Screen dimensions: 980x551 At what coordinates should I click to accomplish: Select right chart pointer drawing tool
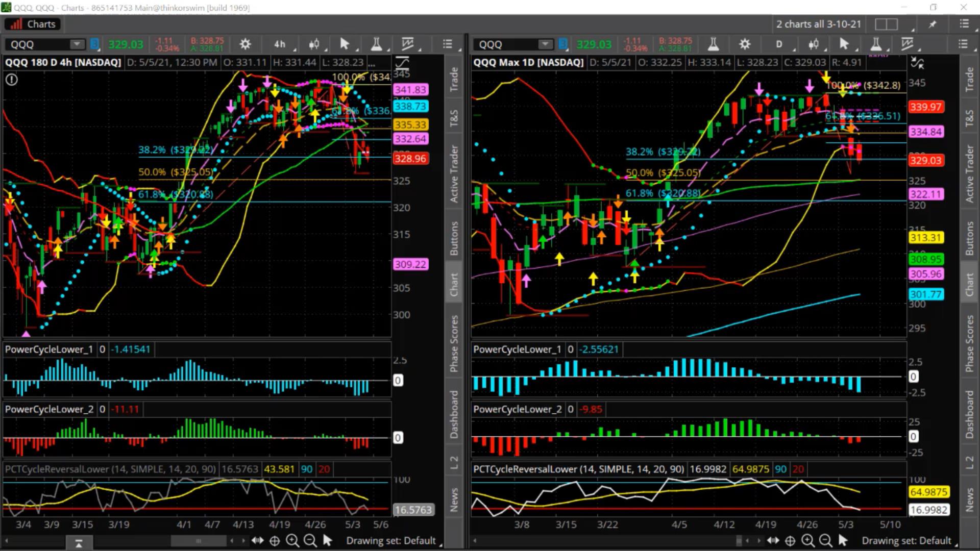pyautogui.click(x=844, y=44)
